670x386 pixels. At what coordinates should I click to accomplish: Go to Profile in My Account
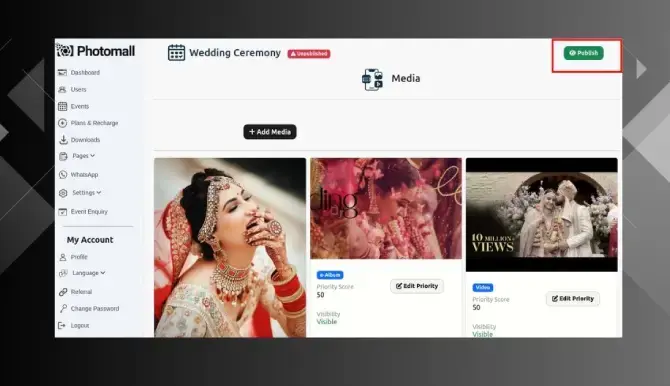pyautogui.click(x=79, y=257)
